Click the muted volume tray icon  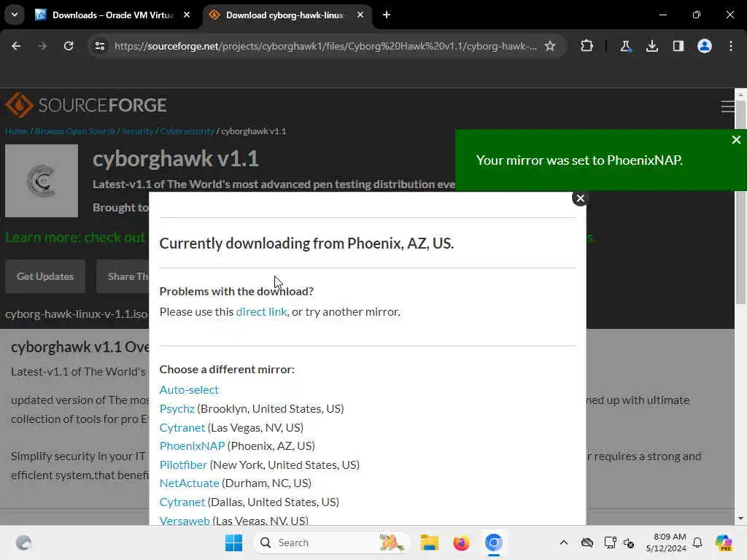point(629,542)
